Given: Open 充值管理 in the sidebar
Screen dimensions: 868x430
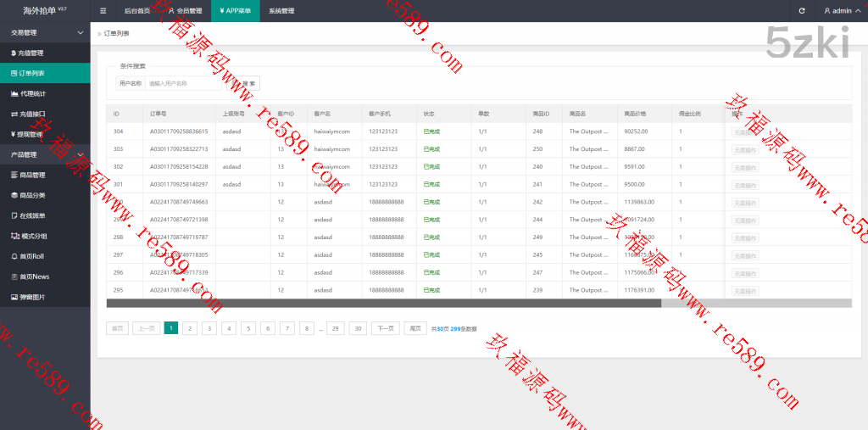Looking at the screenshot, I should (31, 53).
